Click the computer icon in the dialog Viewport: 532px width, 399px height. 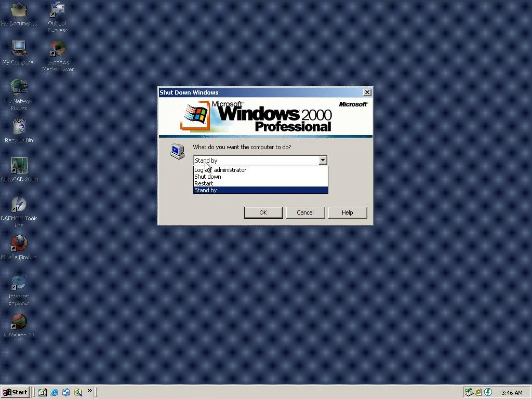tap(178, 151)
